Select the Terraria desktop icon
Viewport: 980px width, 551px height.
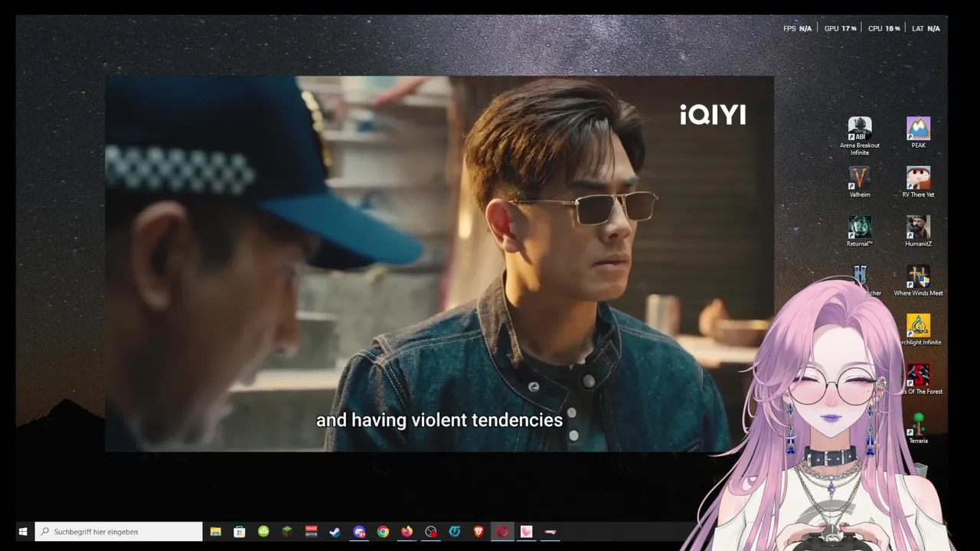coord(918,429)
